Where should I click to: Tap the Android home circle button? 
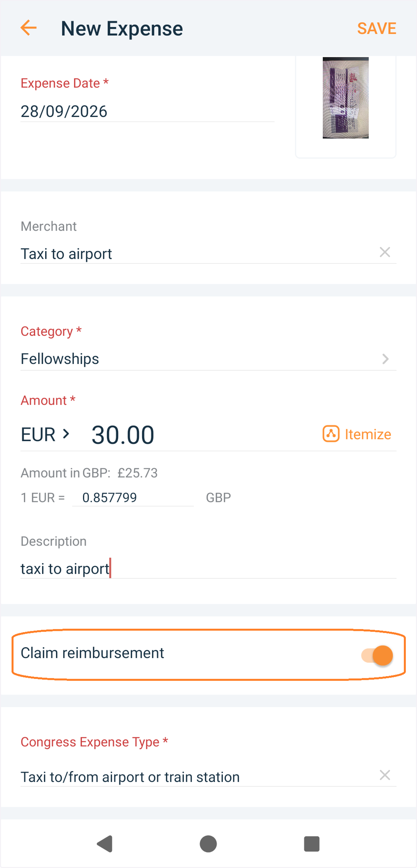click(x=208, y=844)
